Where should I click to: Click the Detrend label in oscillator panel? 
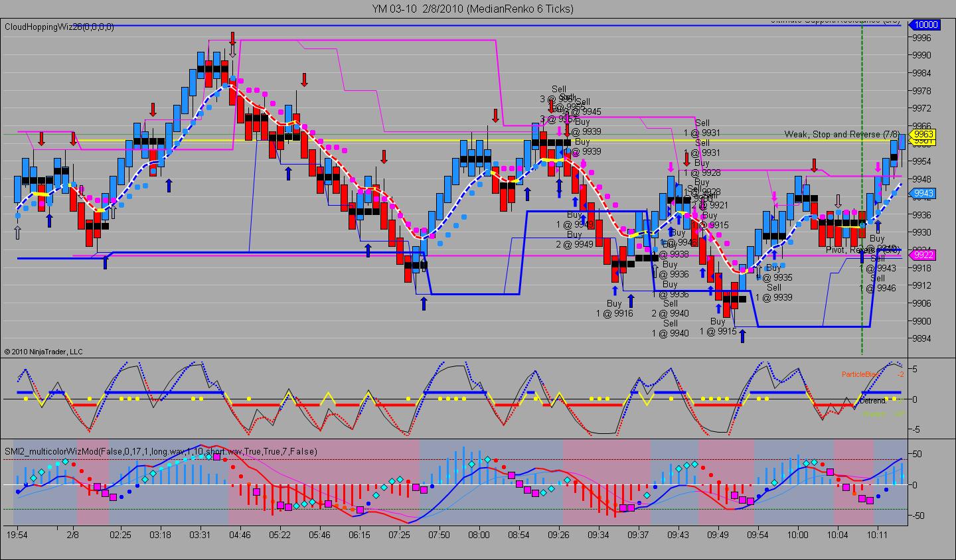tap(874, 401)
